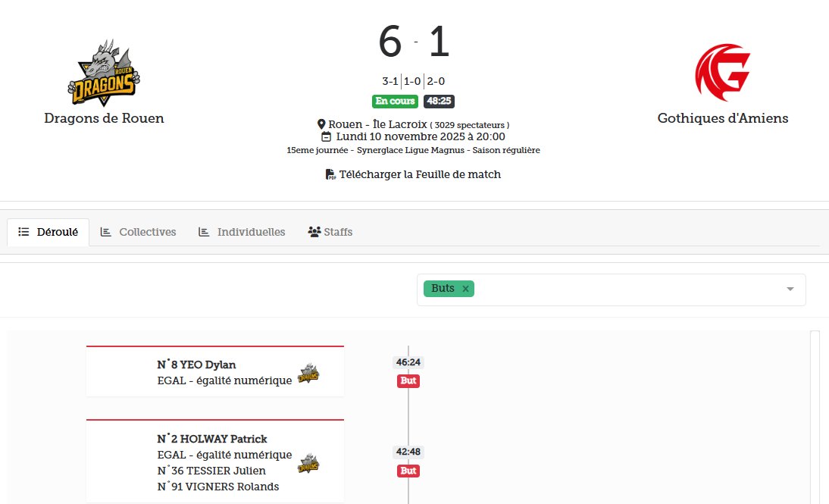
Task: Click the main 6 - 1 score
Action: tap(414, 41)
